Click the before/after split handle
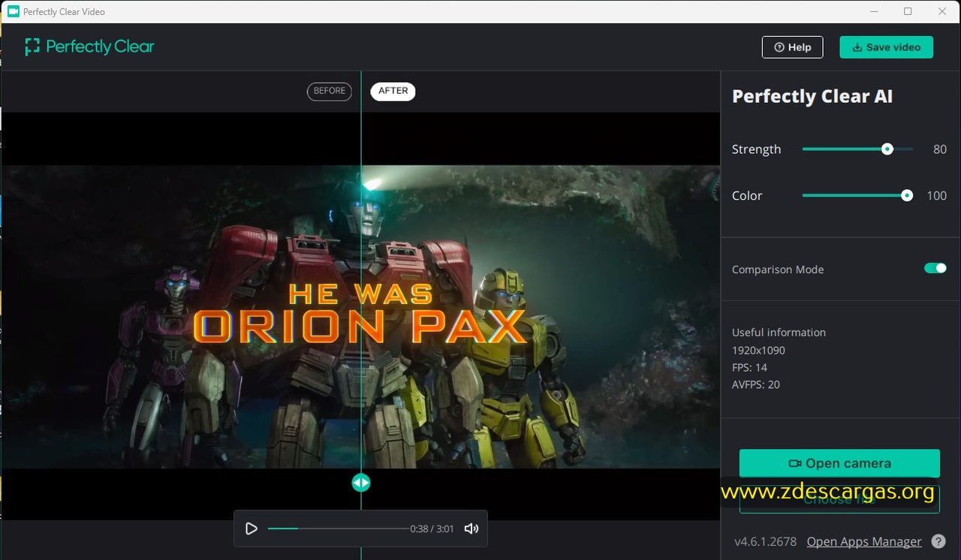The image size is (961, 560). 361,483
